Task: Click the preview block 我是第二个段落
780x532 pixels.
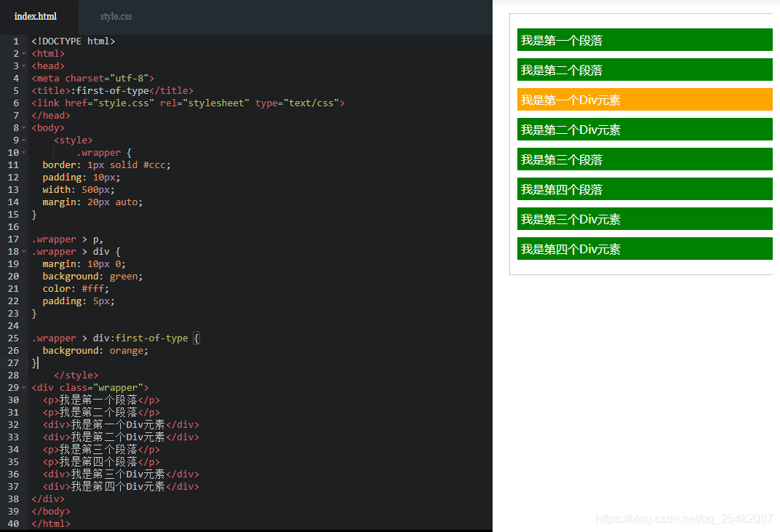Action: [645, 70]
